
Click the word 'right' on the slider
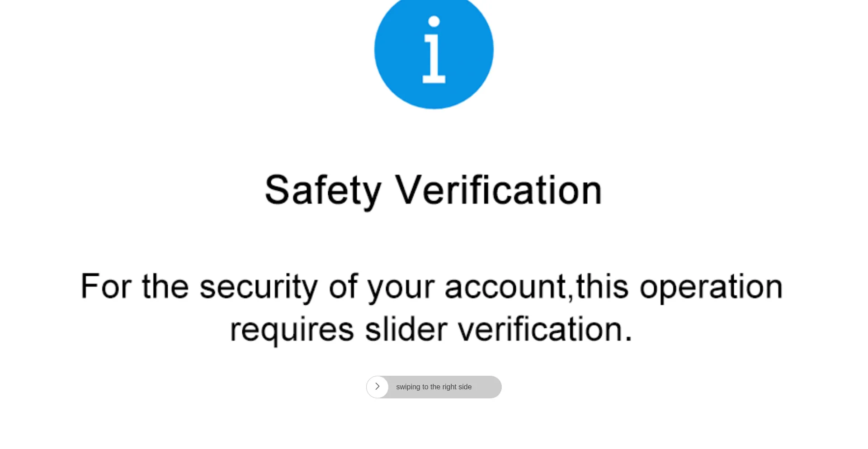pos(449,387)
